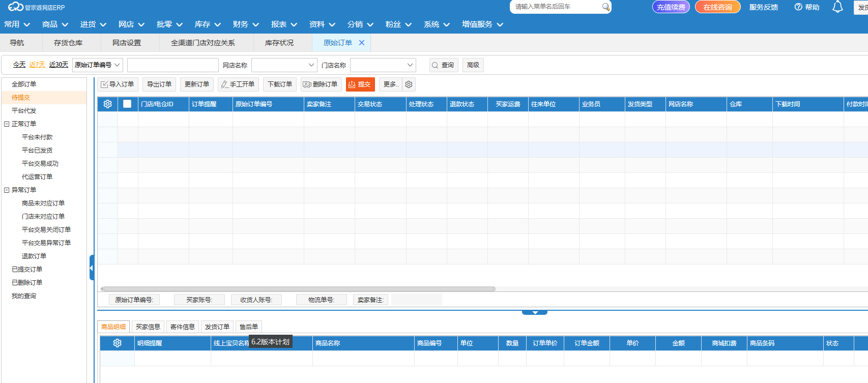868x383 pixels.
Task: Click the 提交 submit button
Action: coord(360,84)
